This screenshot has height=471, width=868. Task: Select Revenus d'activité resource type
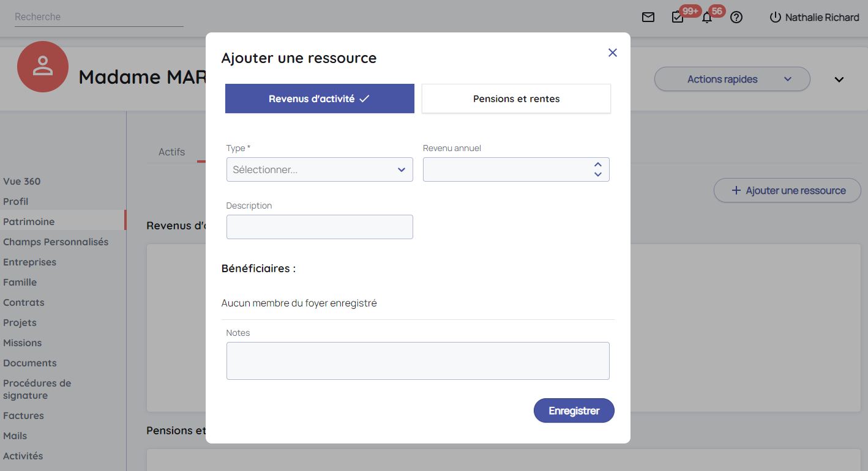[320, 98]
